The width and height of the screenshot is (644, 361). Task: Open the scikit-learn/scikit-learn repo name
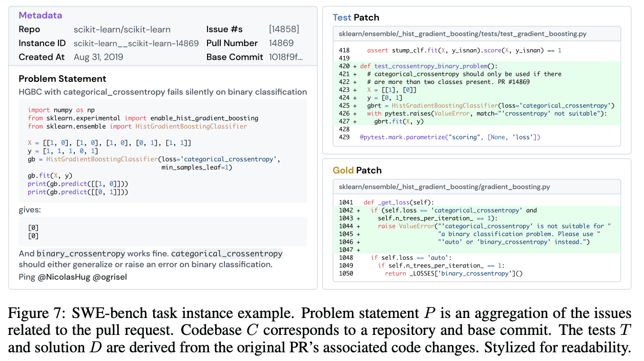point(122,30)
